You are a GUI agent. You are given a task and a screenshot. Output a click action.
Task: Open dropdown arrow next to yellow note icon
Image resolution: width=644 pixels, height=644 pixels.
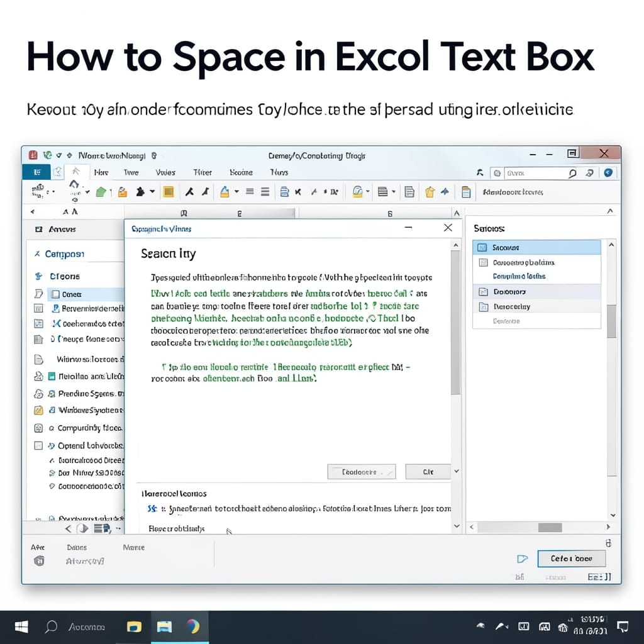[x=368, y=191]
